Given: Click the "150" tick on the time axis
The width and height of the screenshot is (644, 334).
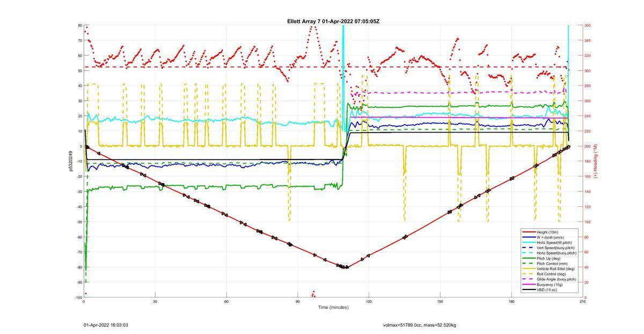Looking at the screenshot, I should 440,302.
